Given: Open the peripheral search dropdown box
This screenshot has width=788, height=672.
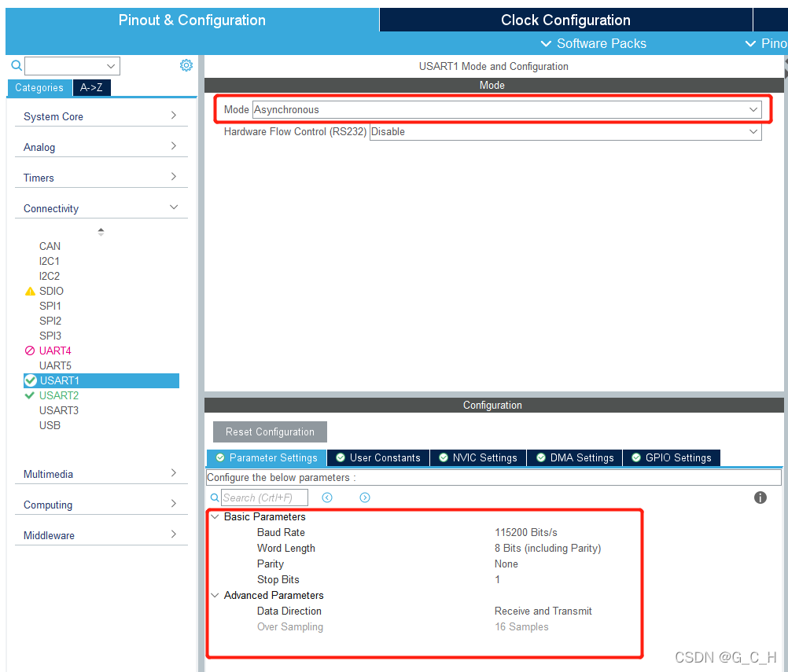Looking at the screenshot, I should click(x=72, y=66).
